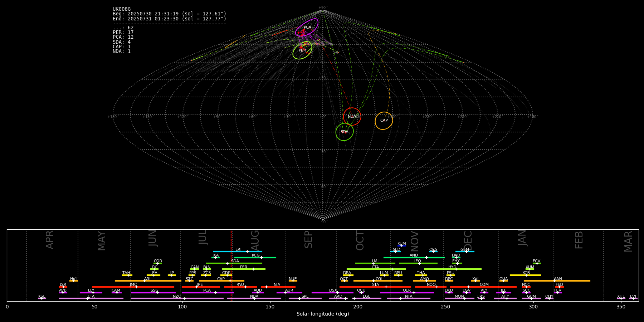Click the NUE shower label in timeline
Image resolution: width=644 pixels, height=322 pixels.
click(293, 279)
